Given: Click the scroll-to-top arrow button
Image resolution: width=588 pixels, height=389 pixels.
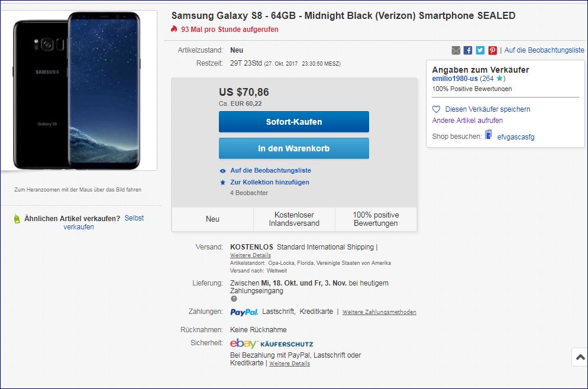Looking at the screenshot, I should [x=580, y=357].
